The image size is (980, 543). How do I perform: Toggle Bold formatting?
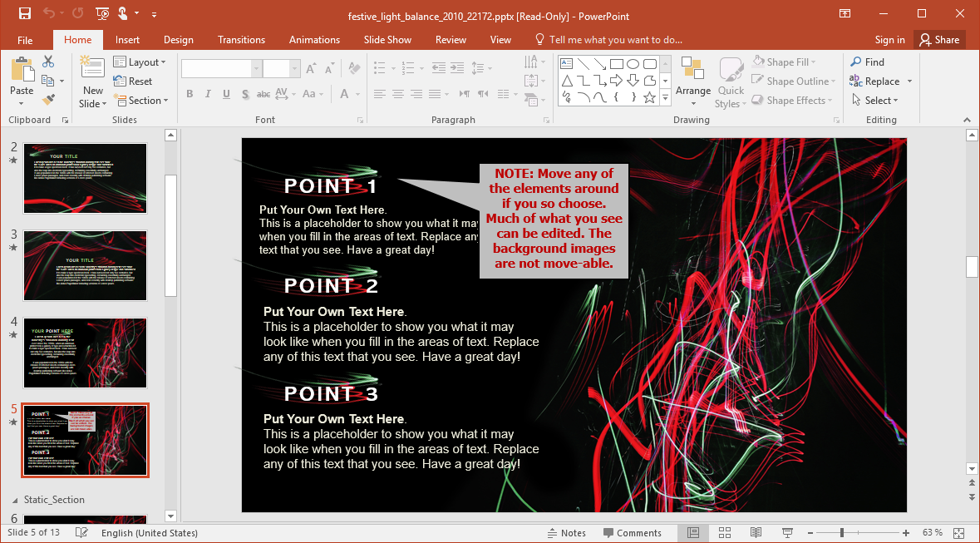[x=190, y=94]
